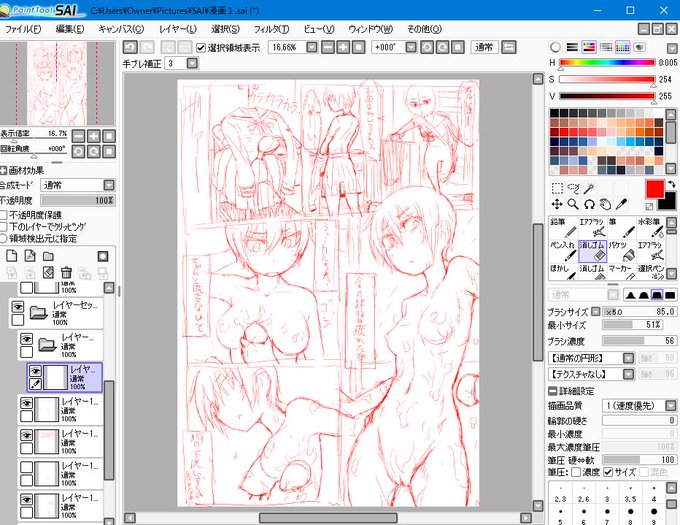
Task: Toggle the HSV slider panel
Action: point(589,47)
